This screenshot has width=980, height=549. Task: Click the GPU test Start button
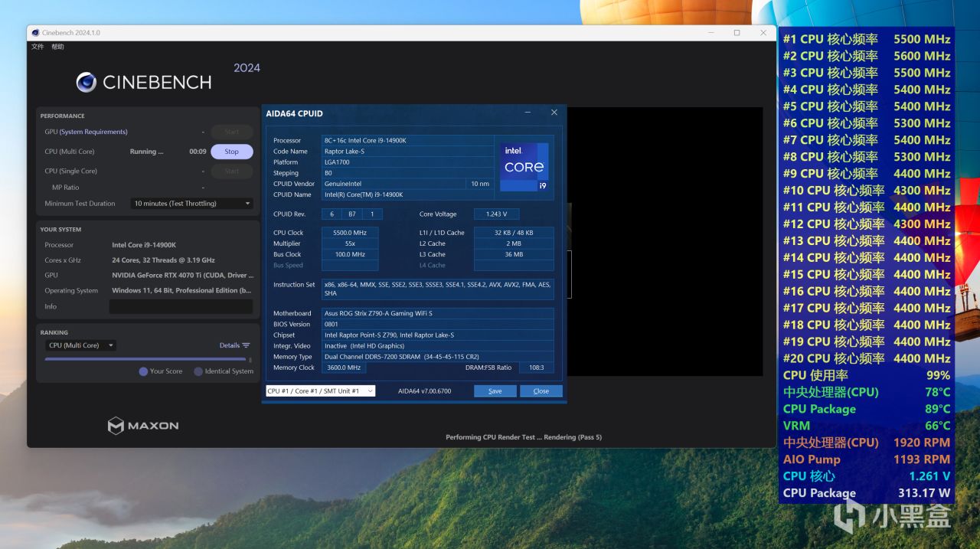pos(231,132)
